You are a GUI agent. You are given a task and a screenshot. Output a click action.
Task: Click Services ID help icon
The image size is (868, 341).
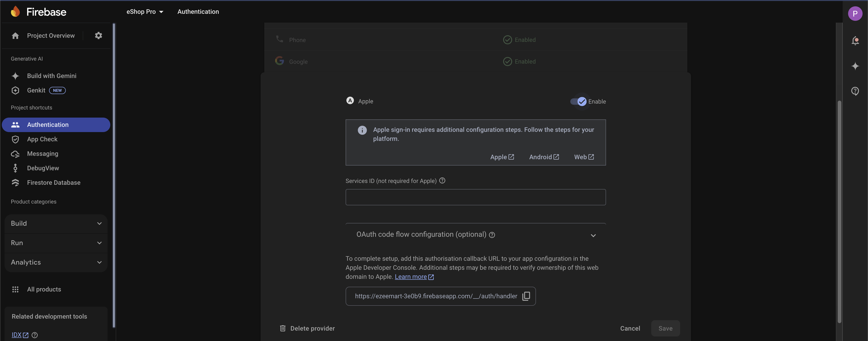click(x=442, y=181)
